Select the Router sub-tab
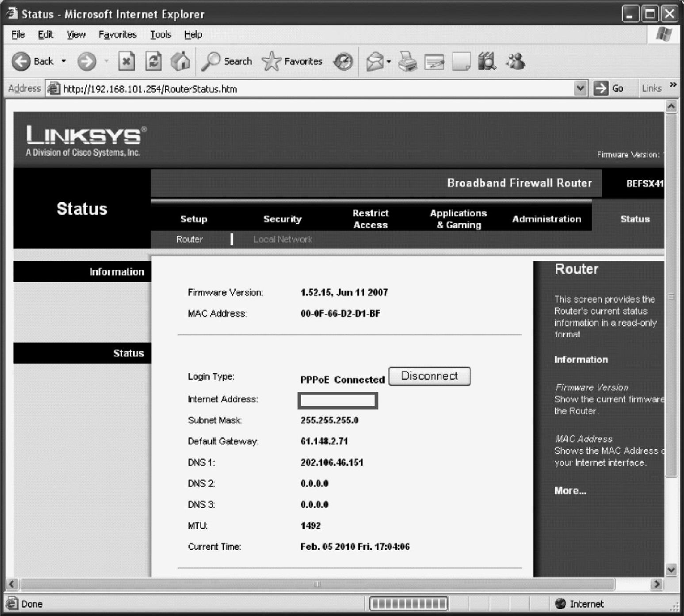 point(189,239)
